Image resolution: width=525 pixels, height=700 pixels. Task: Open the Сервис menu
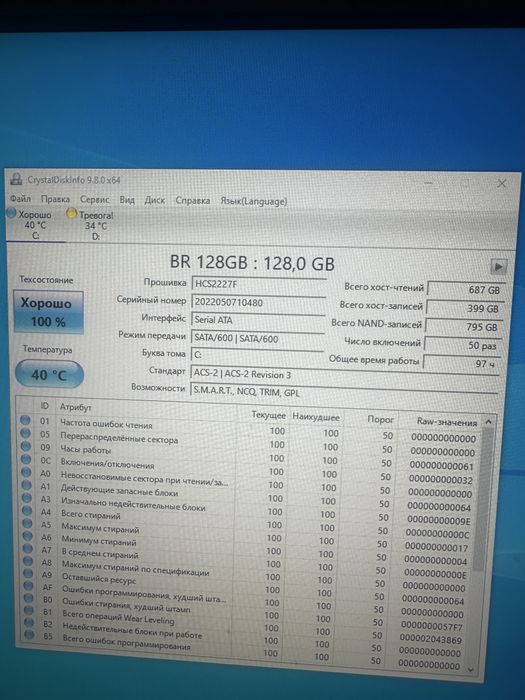95,200
